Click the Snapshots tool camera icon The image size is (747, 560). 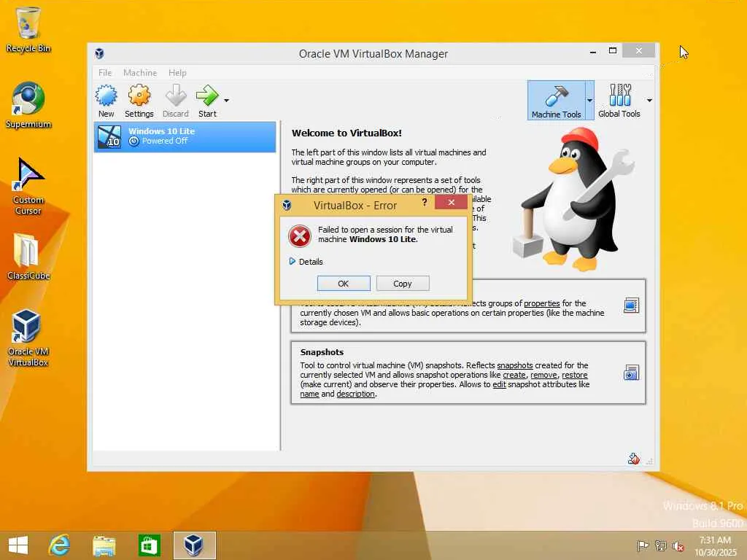631,373
